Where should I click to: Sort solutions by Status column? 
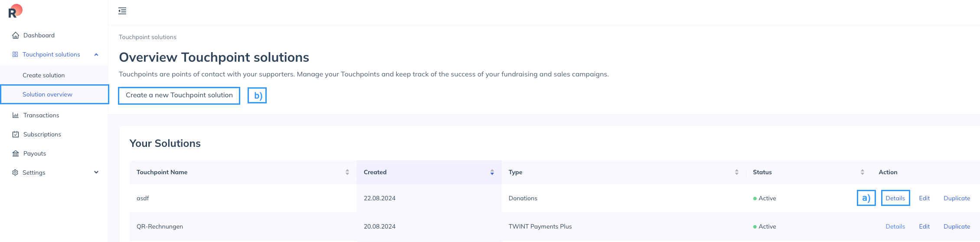coord(862,172)
